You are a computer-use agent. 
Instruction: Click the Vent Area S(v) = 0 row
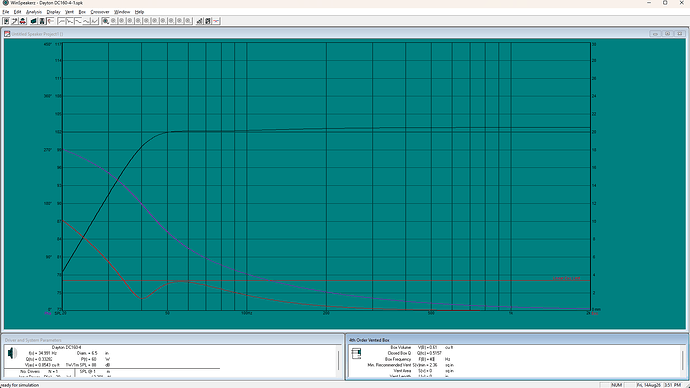click(424, 371)
